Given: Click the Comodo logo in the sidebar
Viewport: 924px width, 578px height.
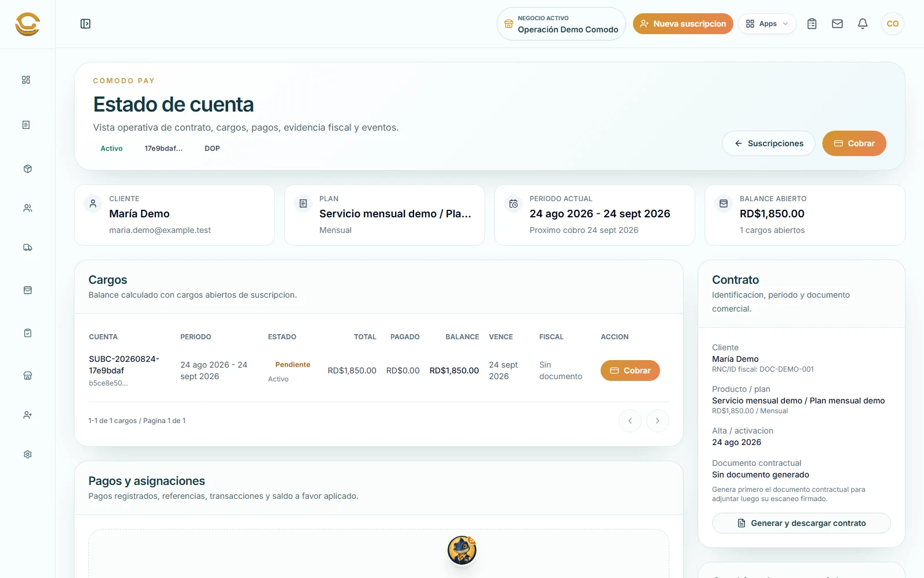Looking at the screenshot, I should [x=27, y=24].
